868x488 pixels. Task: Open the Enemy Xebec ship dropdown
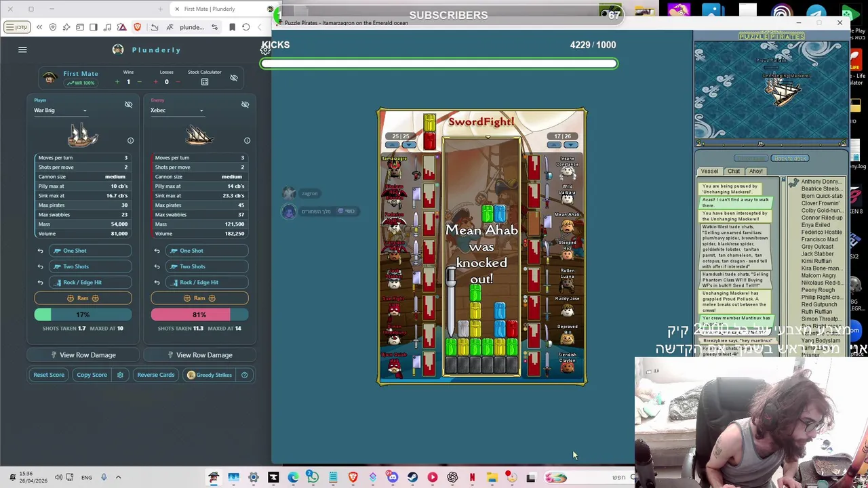(x=178, y=110)
